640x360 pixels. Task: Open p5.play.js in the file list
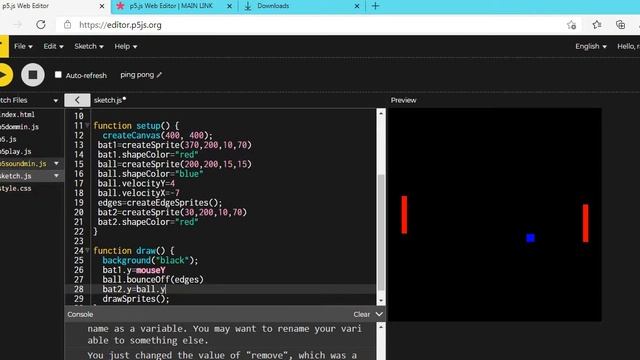(x=16, y=151)
